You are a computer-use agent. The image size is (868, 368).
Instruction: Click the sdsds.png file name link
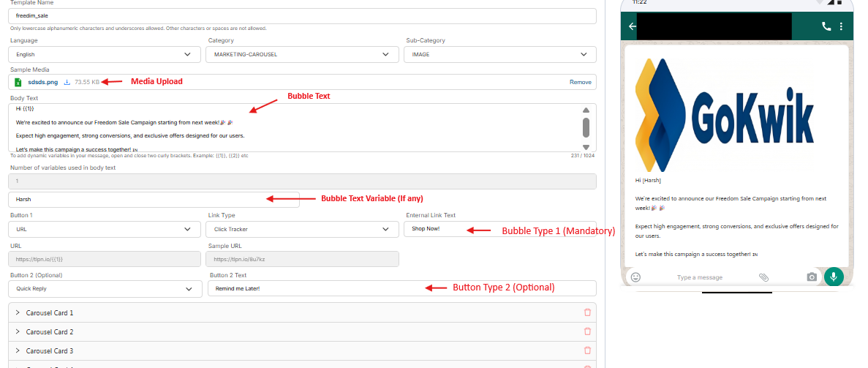(42, 82)
